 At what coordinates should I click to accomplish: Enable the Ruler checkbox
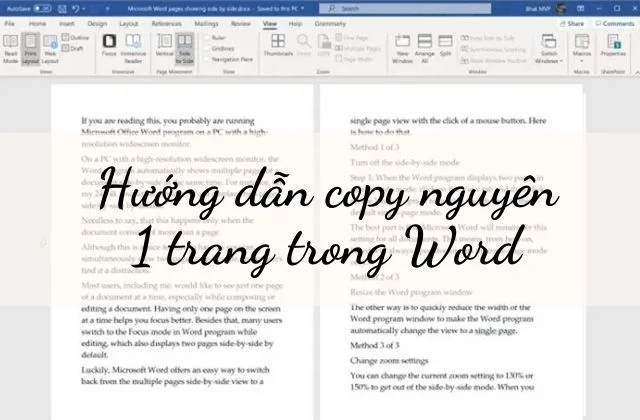pyautogui.click(x=207, y=38)
